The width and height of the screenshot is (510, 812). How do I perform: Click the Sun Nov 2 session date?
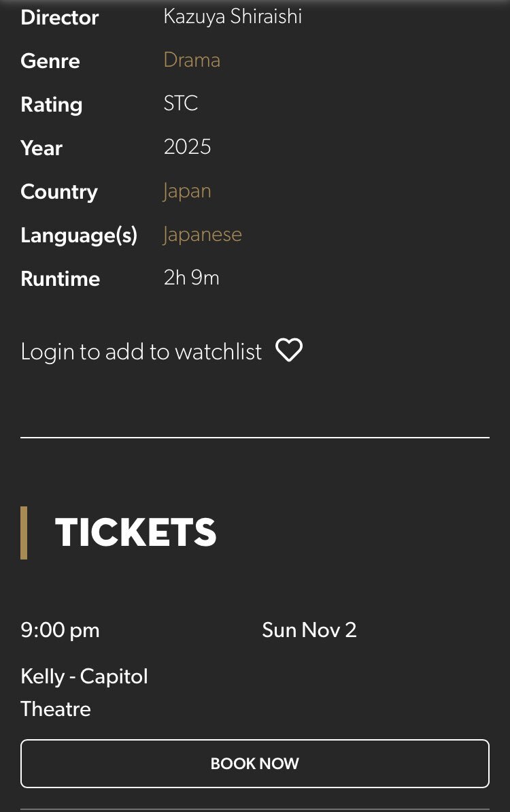309,630
